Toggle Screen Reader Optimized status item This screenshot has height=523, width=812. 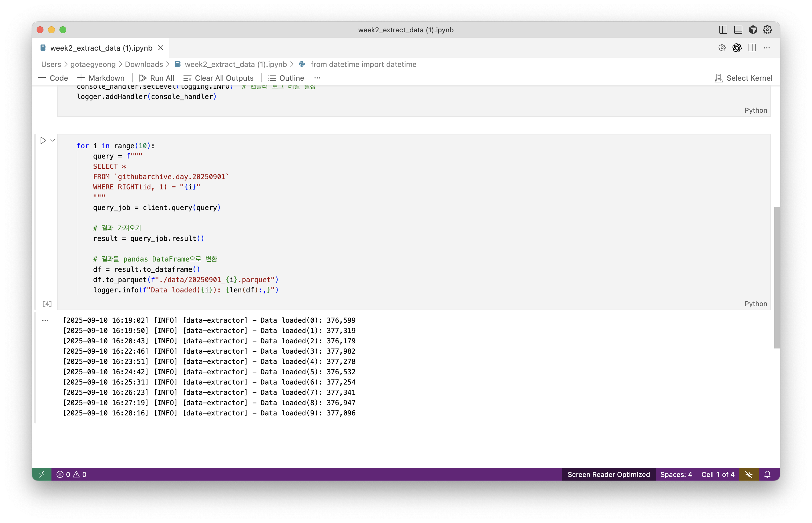click(x=608, y=474)
